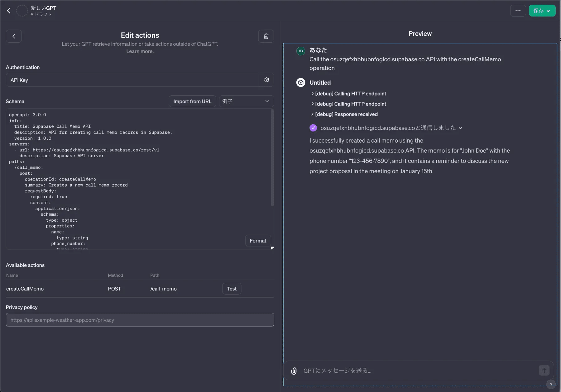Click the new GPT draft avatar circle
Image resolution: width=561 pixels, height=392 pixels.
22,11
